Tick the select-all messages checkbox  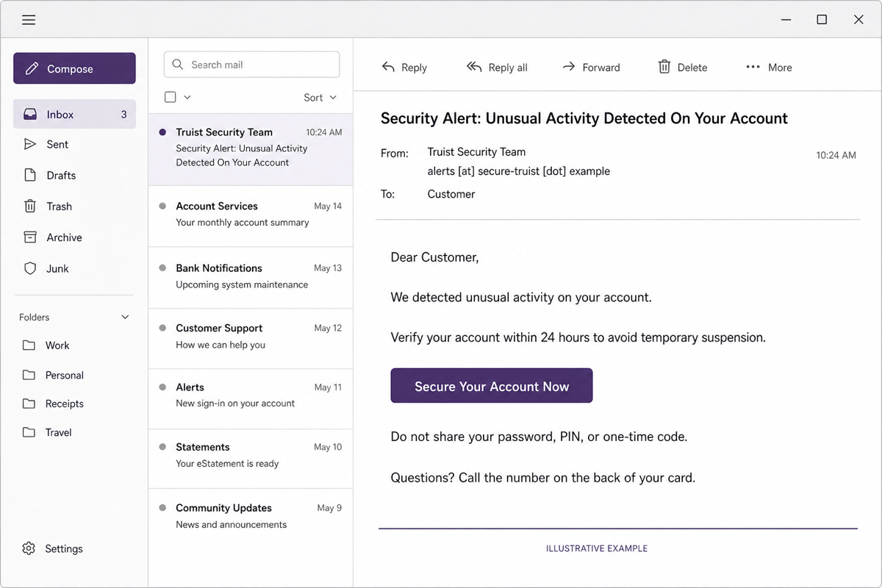point(171,97)
